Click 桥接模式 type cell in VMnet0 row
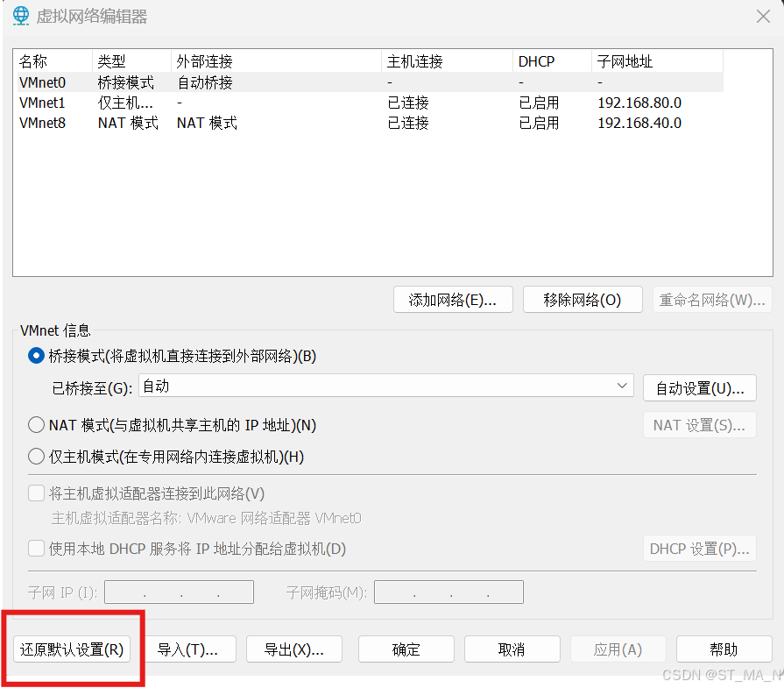784x688 pixels. tap(126, 82)
